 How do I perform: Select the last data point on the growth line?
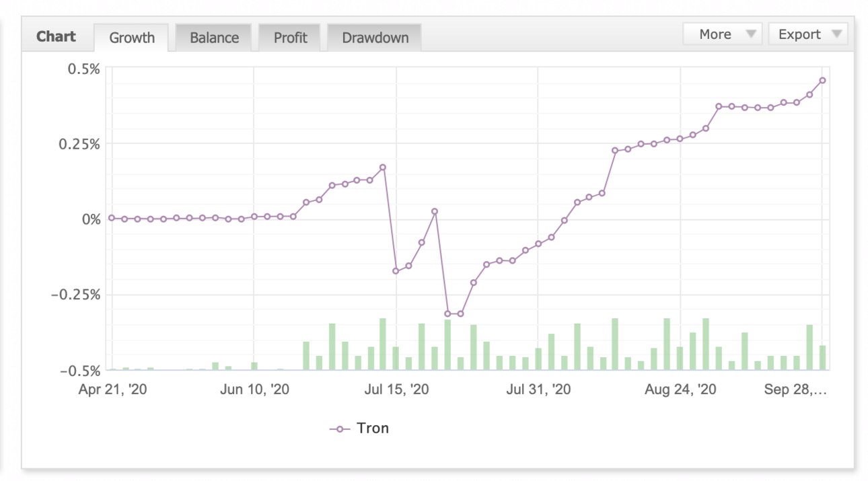[822, 80]
